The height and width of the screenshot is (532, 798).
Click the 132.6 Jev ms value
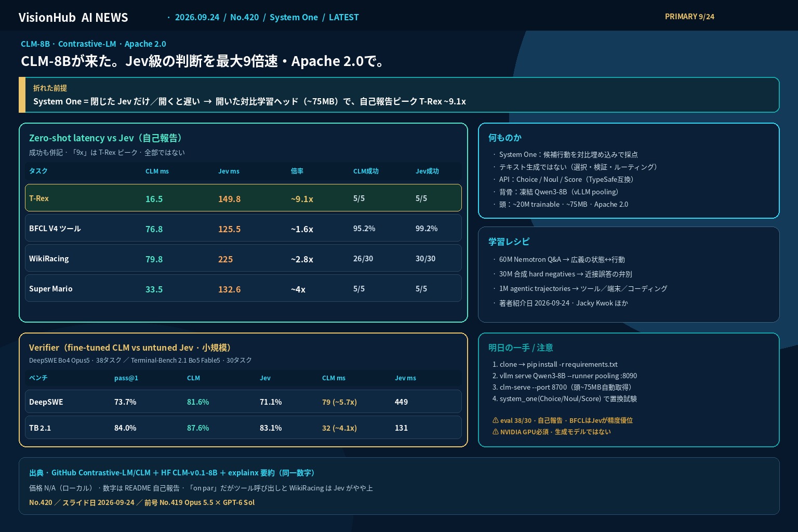tap(229, 289)
